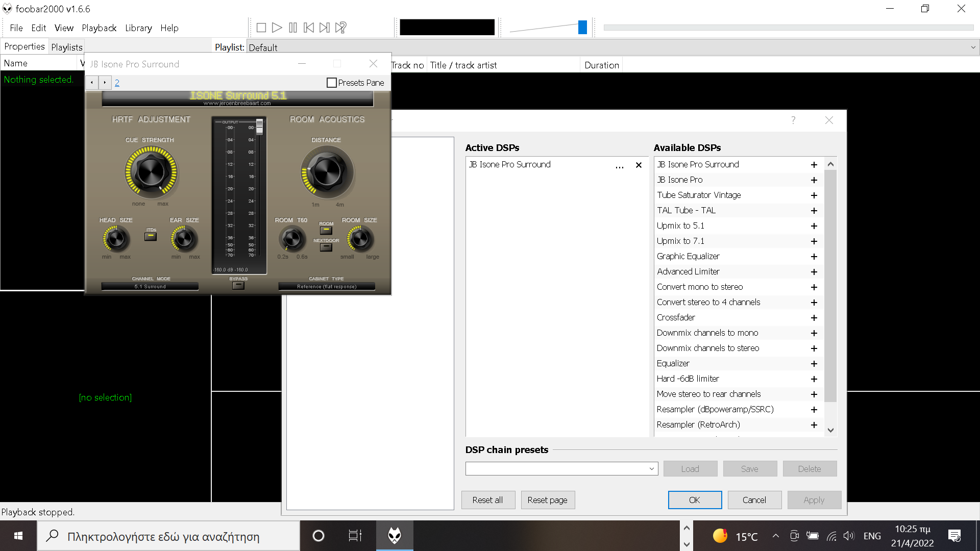Click the random playback icon
Viewport: 980px width, 551px height.
341,28
